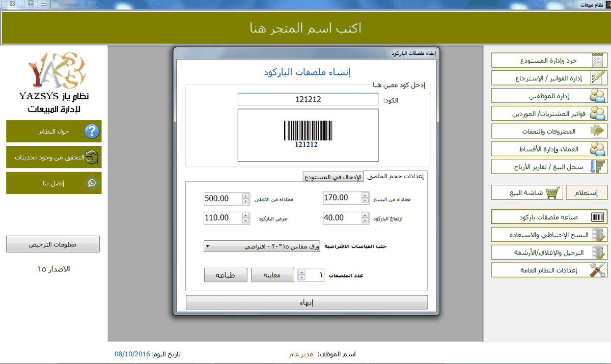Open the default sizes dropdown (جلب القياسات الافتراضية)
The image size is (611, 364).
click(262, 247)
